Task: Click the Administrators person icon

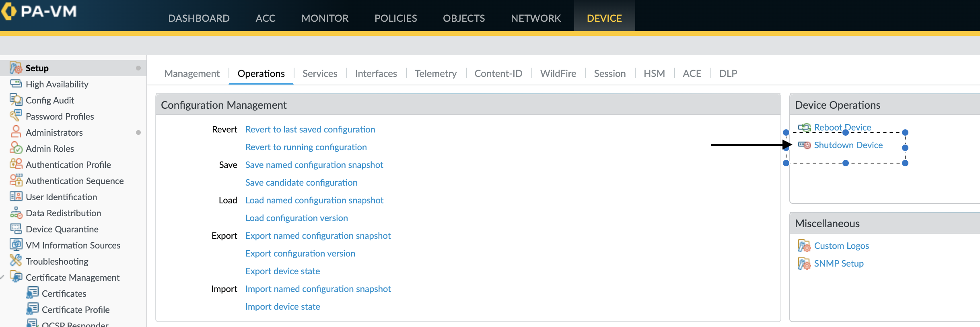Action: pyautogui.click(x=16, y=132)
